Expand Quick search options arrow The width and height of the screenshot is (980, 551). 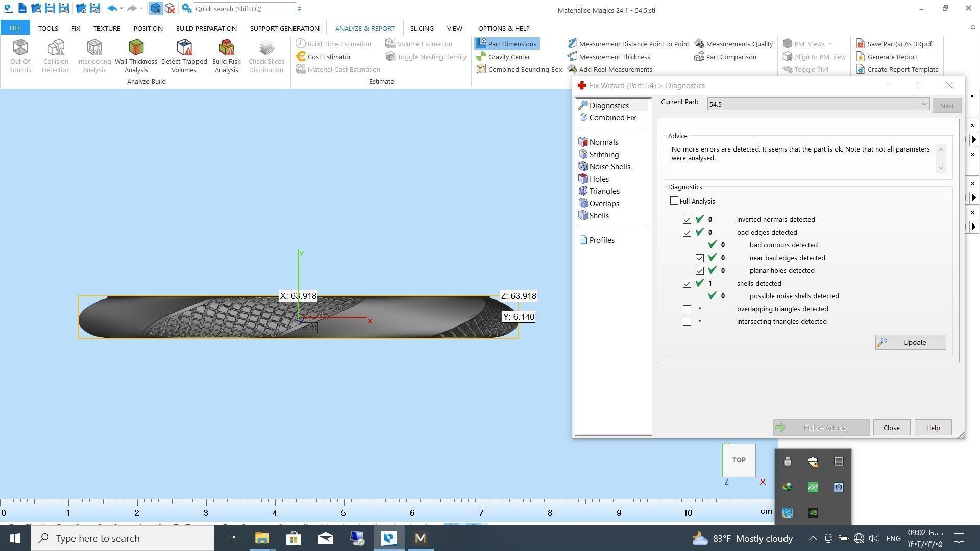point(300,9)
